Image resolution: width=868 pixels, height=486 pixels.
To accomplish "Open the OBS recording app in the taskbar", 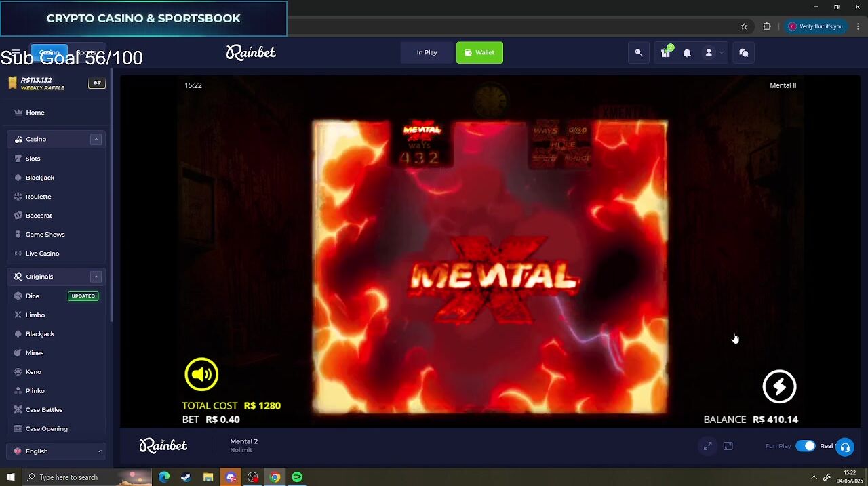I will [x=253, y=477].
